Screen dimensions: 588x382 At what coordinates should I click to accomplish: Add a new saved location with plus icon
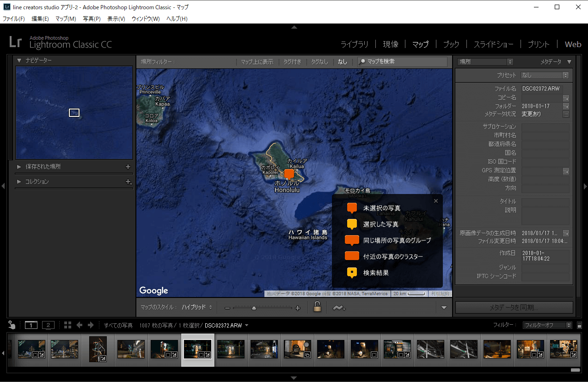tap(128, 167)
